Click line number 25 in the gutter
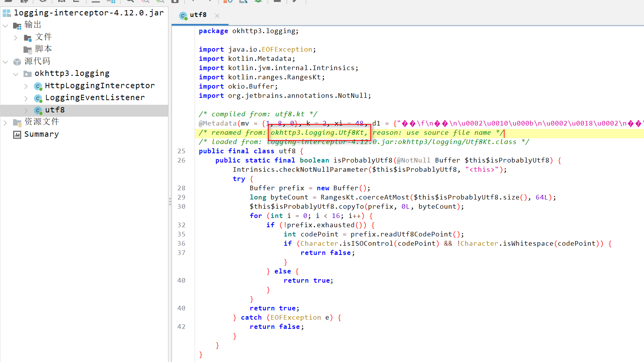The image size is (644, 362). pyautogui.click(x=182, y=151)
